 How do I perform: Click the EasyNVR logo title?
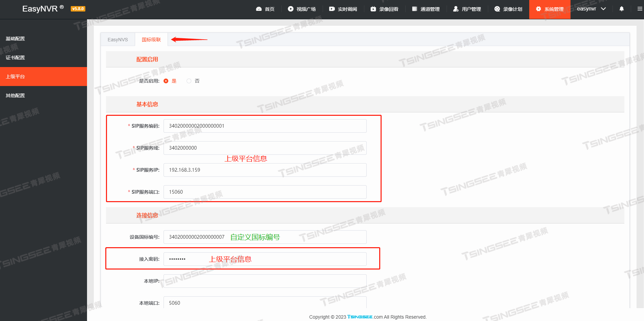pos(43,9)
